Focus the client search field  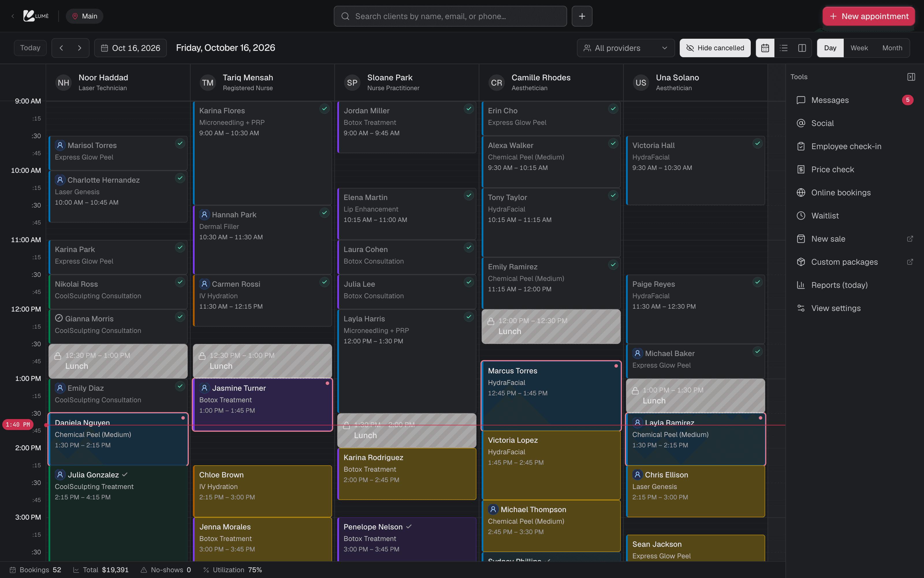coord(450,16)
